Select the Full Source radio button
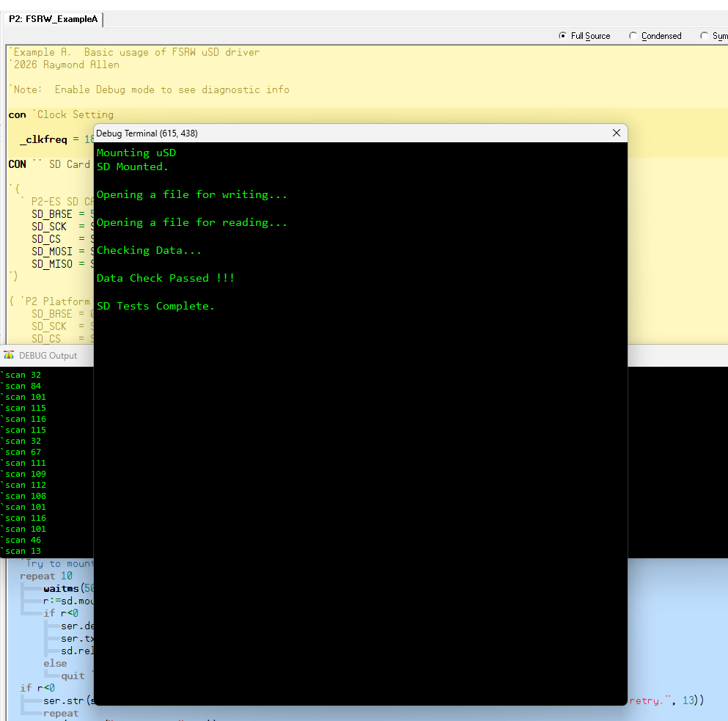Image resolution: width=728 pixels, height=721 pixels. (563, 36)
